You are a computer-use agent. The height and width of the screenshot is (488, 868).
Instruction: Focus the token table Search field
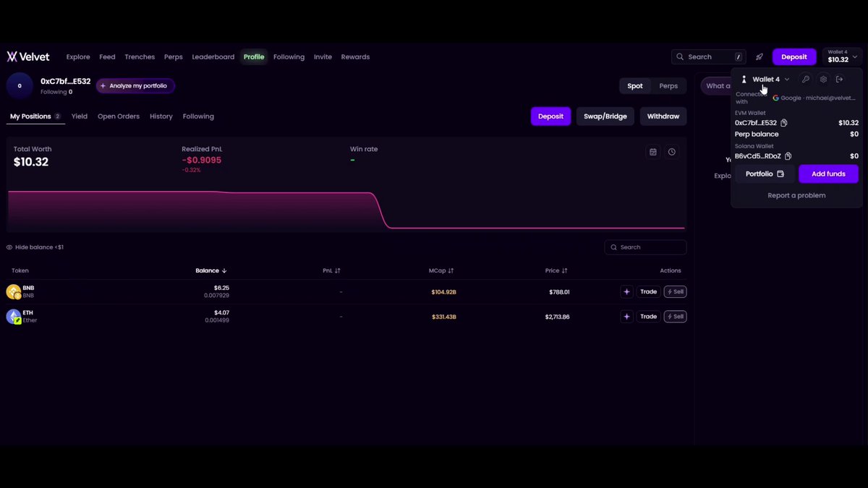(645, 247)
